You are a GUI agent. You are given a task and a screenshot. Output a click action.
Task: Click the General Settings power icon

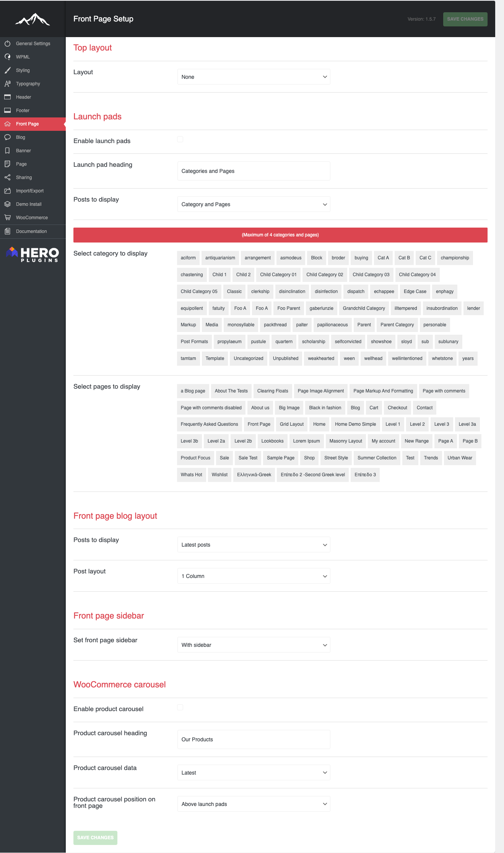pyautogui.click(x=7, y=44)
